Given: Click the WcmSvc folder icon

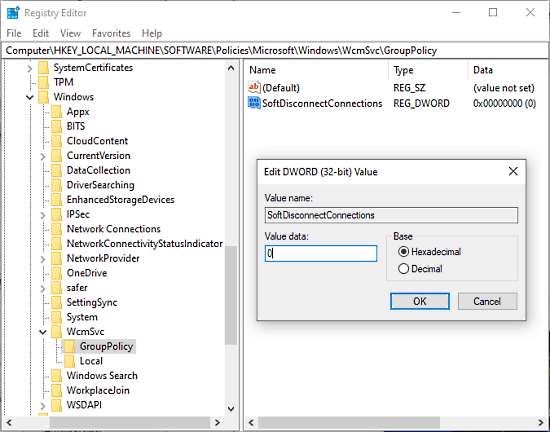Looking at the screenshot, I should [56, 332].
